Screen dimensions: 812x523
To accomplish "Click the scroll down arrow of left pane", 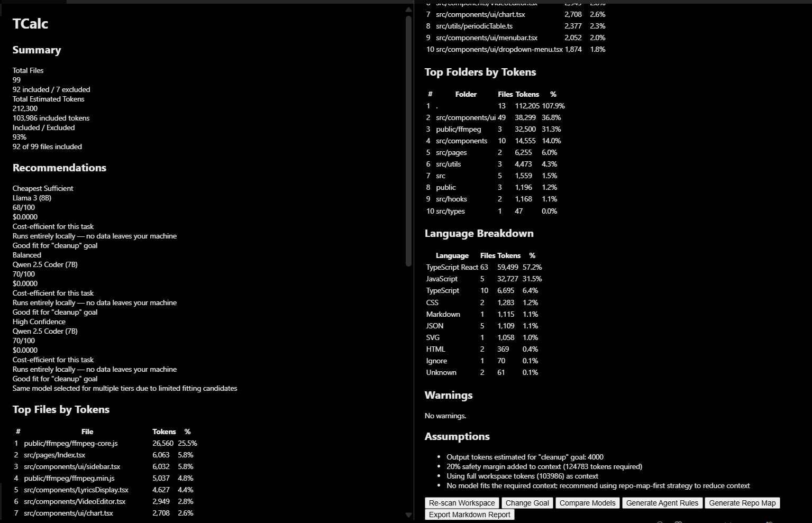I will click(408, 515).
